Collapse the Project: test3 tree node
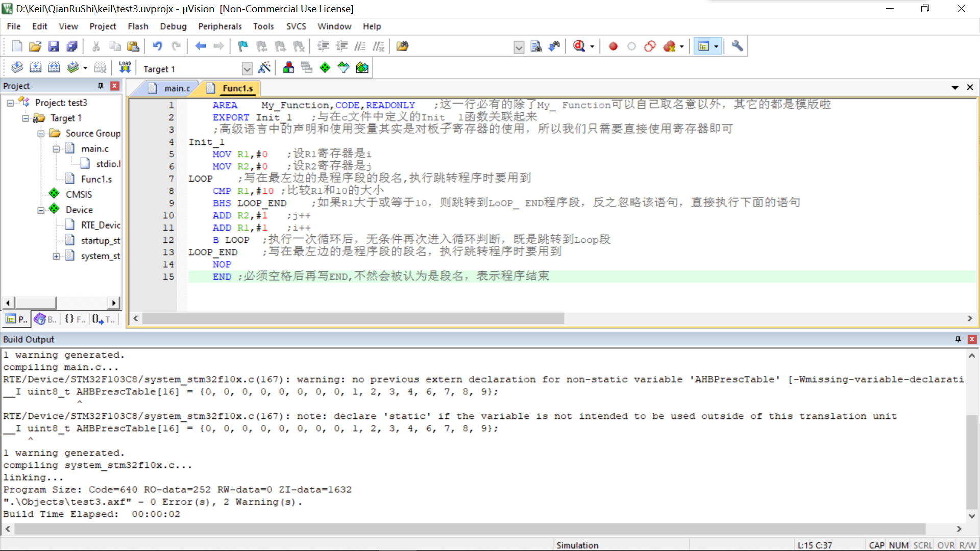 pos(10,103)
